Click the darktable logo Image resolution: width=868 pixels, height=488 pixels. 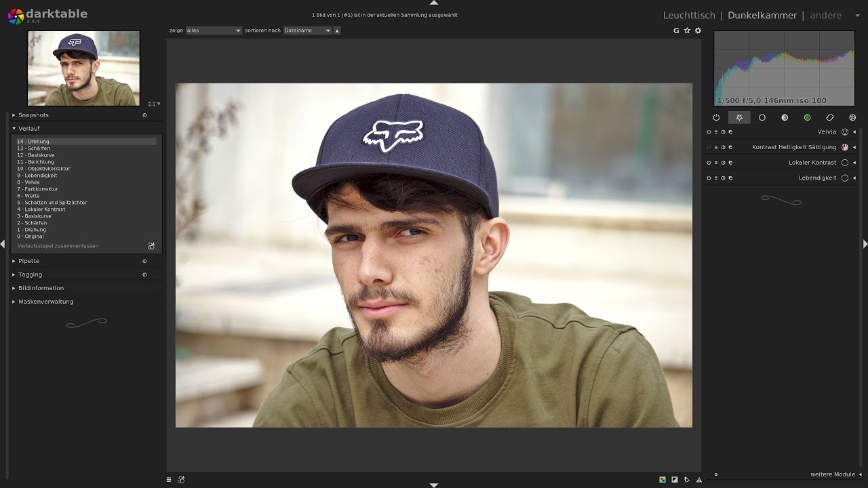(16, 16)
